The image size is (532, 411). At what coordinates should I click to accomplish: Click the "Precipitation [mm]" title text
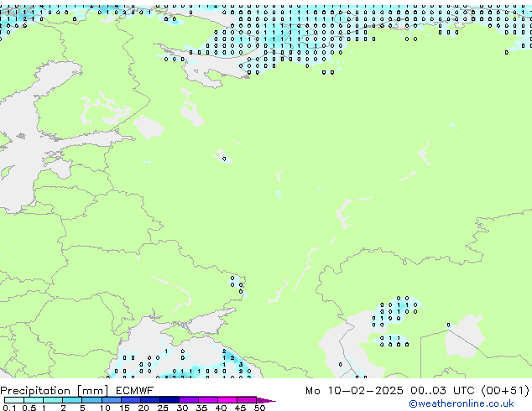[55, 391]
